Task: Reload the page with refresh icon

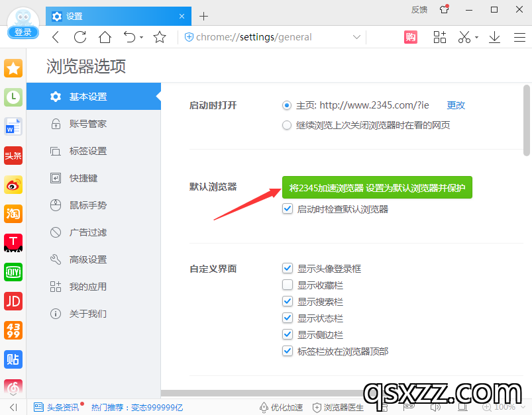Action: pos(80,37)
